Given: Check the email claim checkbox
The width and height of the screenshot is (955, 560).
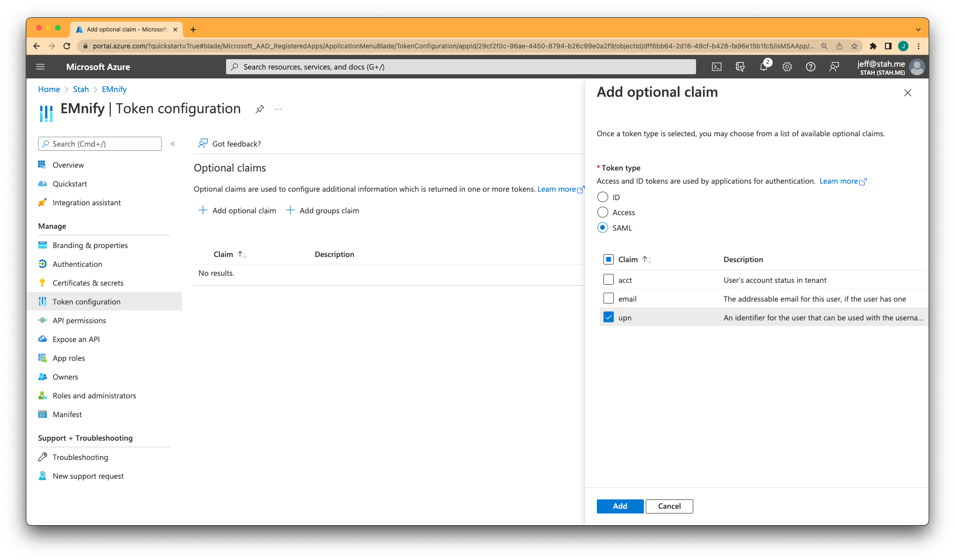Looking at the screenshot, I should pos(609,299).
